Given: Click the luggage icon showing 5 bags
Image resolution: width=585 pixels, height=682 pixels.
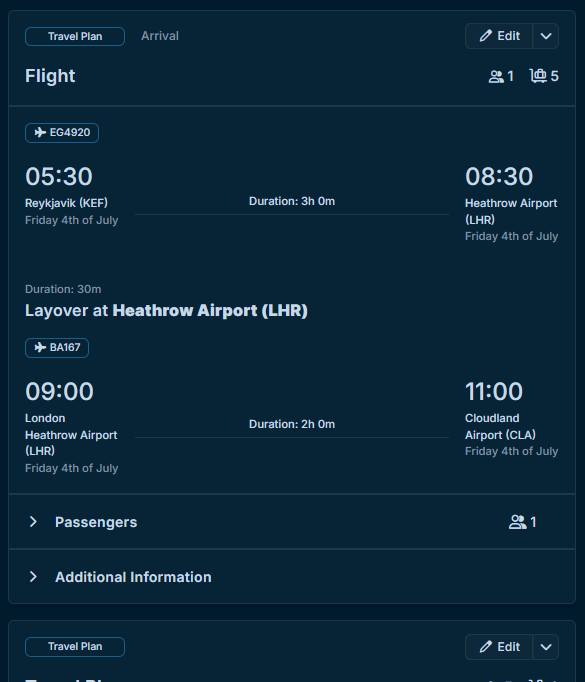Looking at the screenshot, I should pyautogui.click(x=538, y=76).
